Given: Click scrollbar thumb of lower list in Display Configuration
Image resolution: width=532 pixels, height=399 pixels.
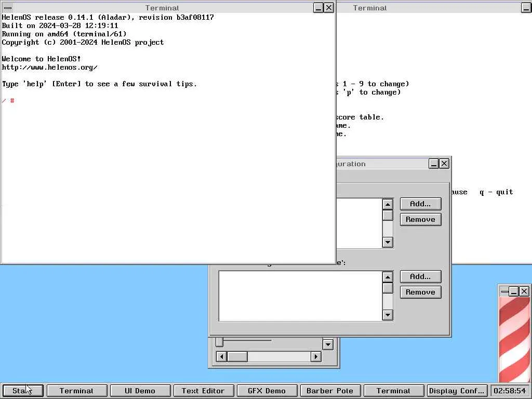Looking at the screenshot, I should (388, 288).
